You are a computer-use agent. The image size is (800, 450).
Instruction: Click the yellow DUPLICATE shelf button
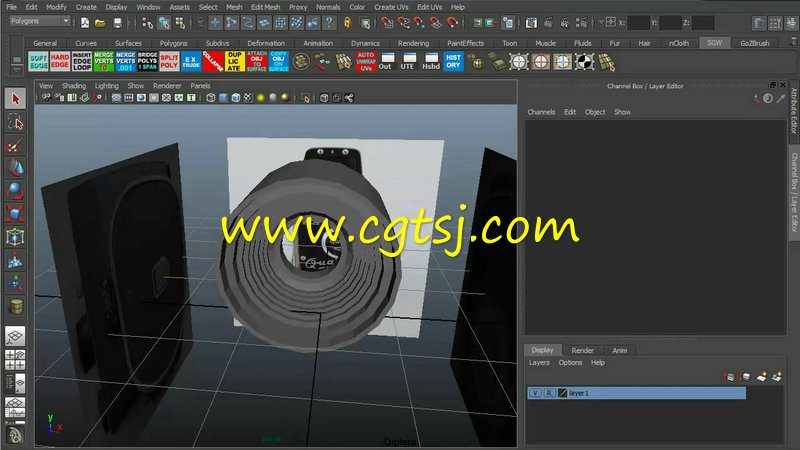coord(235,61)
